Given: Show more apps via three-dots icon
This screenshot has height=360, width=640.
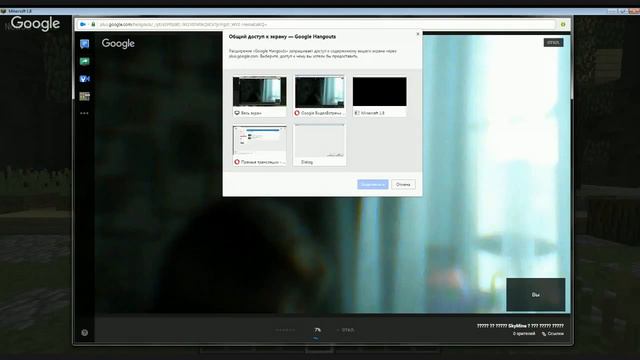Looking at the screenshot, I should coord(84,113).
